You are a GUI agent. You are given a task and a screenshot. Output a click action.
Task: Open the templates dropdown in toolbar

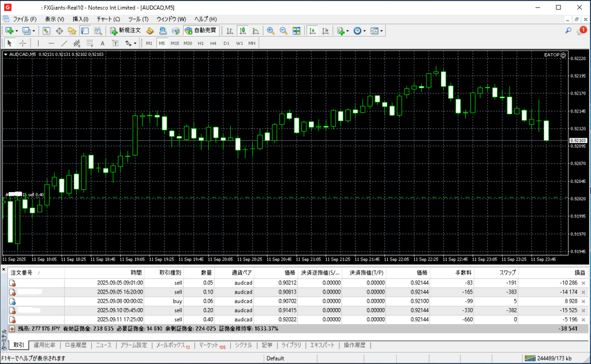pyautogui.click(x=381, y=31)
